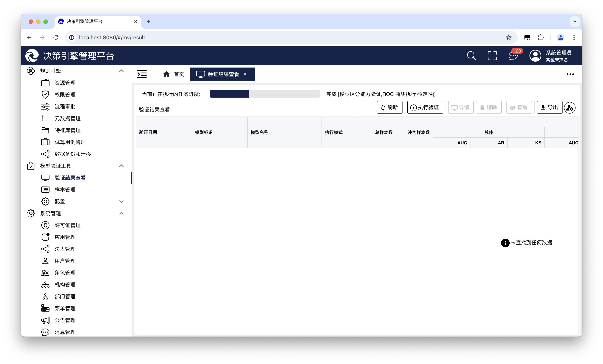
Task: Click the 刷新 button
Action: coord(389,107)
